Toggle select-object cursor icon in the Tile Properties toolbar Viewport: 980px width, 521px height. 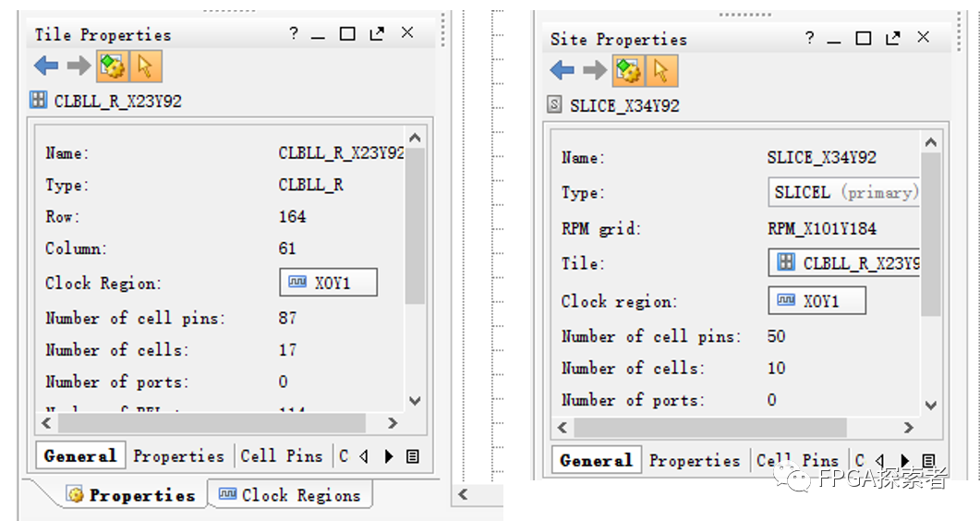click(146, 67)
